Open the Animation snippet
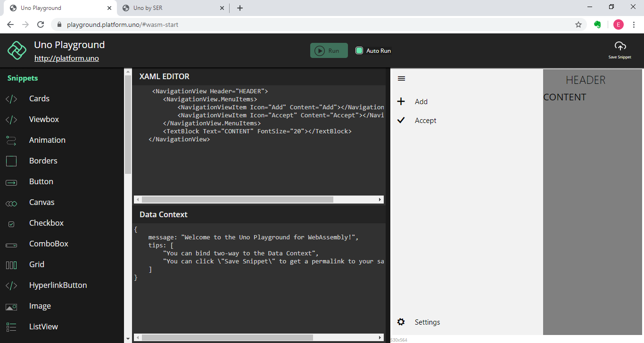This screenshot has height=343, width=644. pos(47,140)
